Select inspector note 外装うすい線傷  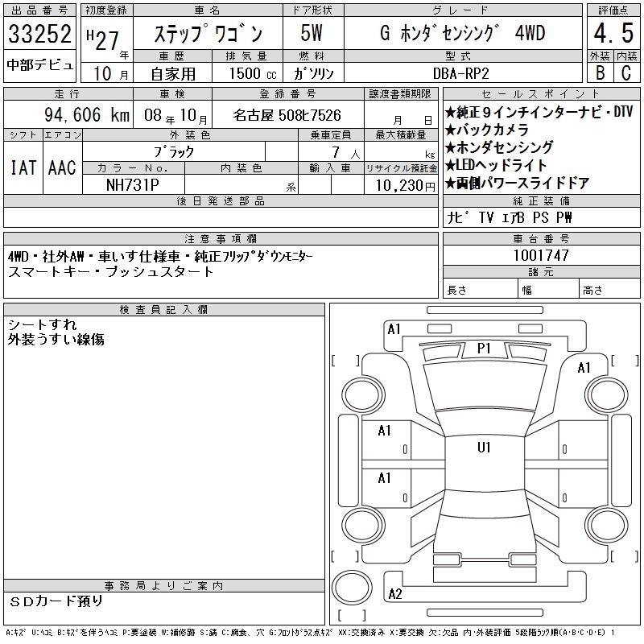pyautogui.click(x=56, y=339)
